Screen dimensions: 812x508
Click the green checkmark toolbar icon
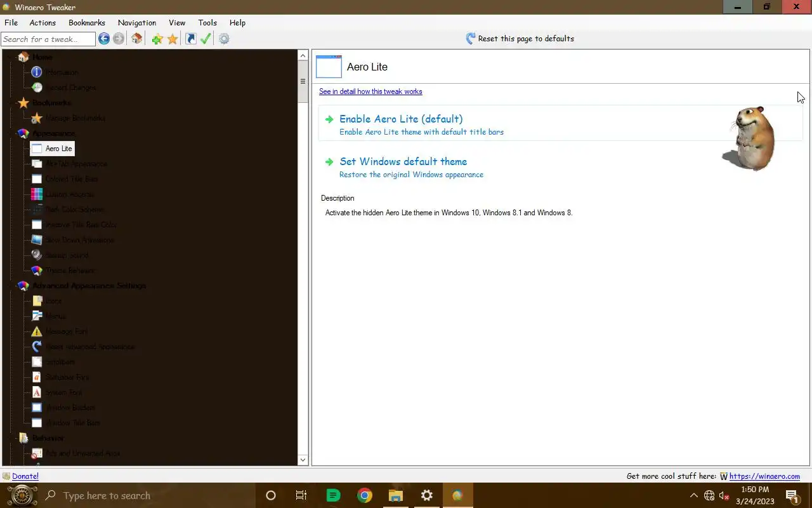[206, 39]
